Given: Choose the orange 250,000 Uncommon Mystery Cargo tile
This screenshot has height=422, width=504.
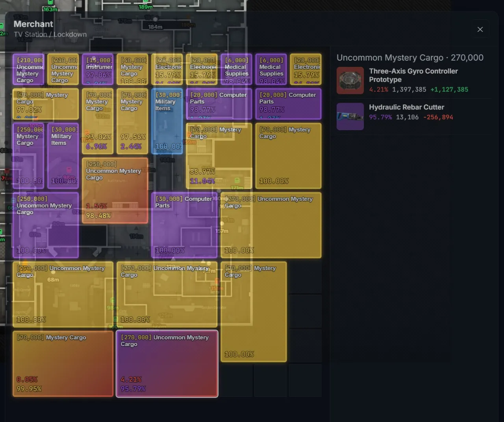Looking at the screenshot, I should pos(115,190).
